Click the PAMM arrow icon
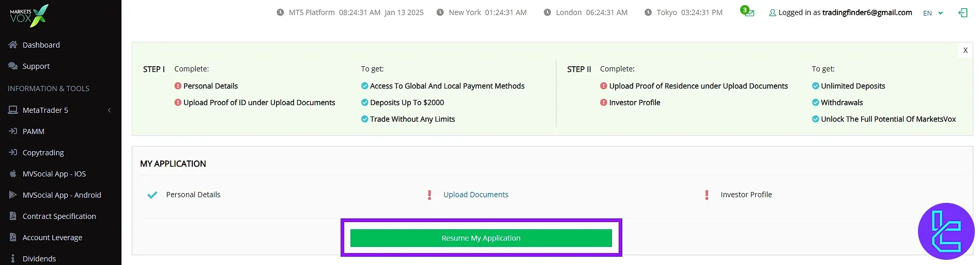Image resolution: width=980 pixels, height=265 pixels. [13, 131]
